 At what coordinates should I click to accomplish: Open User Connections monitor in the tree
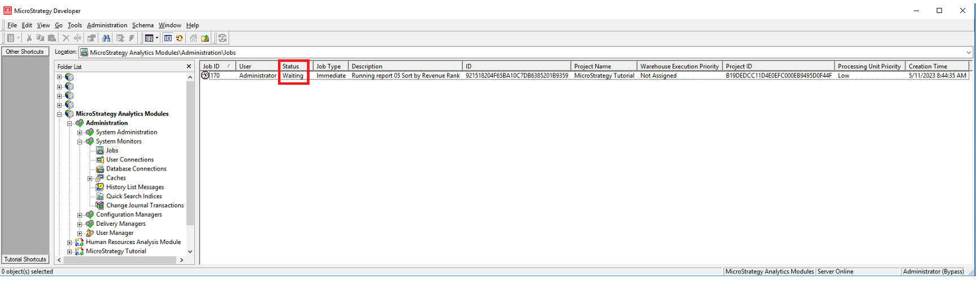point(129,160)
